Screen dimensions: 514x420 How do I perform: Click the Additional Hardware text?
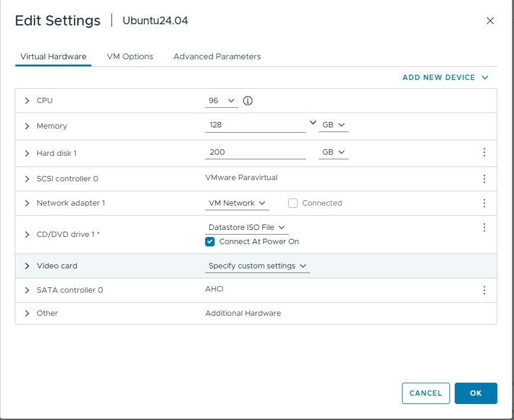point(243,313)
